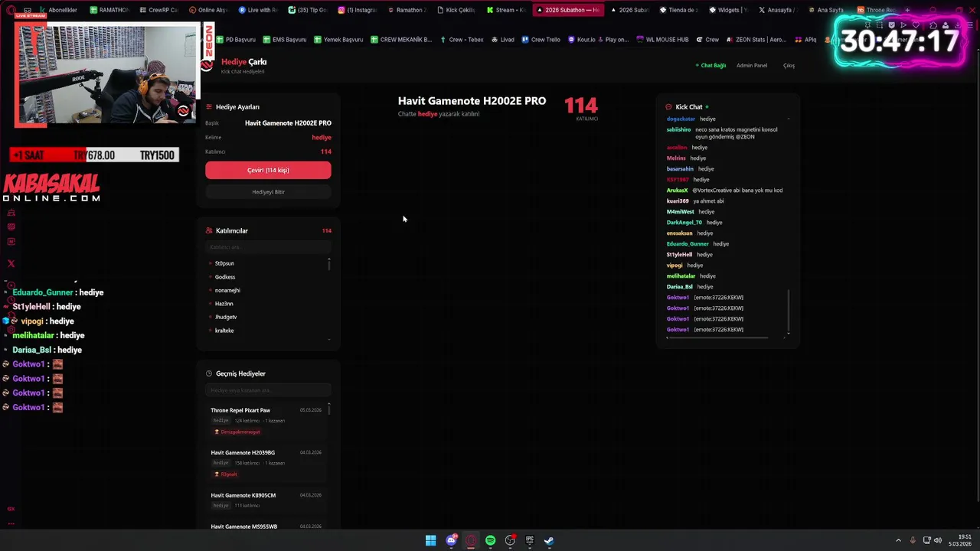Click the Katılımcılar people icon
980x551 pixels.
click(209, 230)
